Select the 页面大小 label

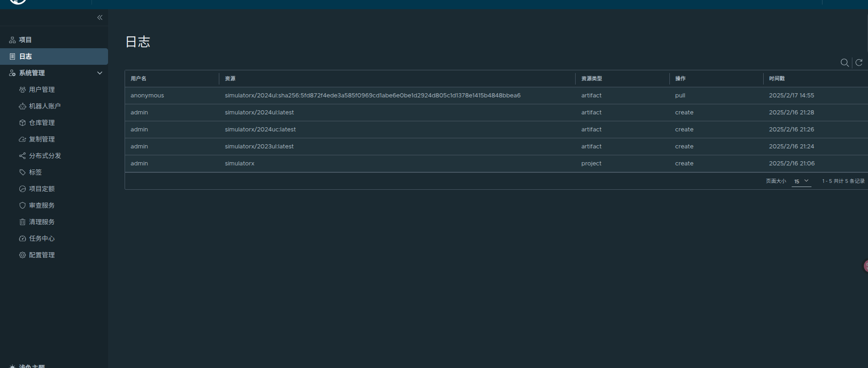pyautogui.click(x=776, y=181)
